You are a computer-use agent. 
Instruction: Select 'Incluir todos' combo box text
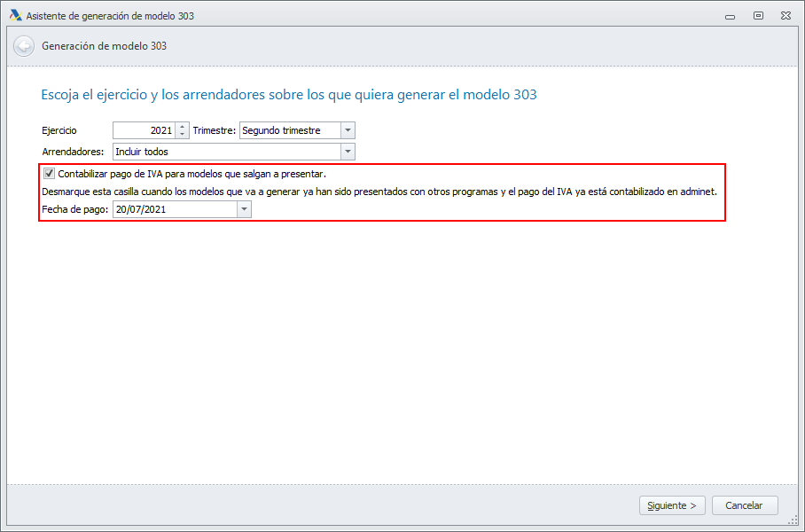pos(142,152)
